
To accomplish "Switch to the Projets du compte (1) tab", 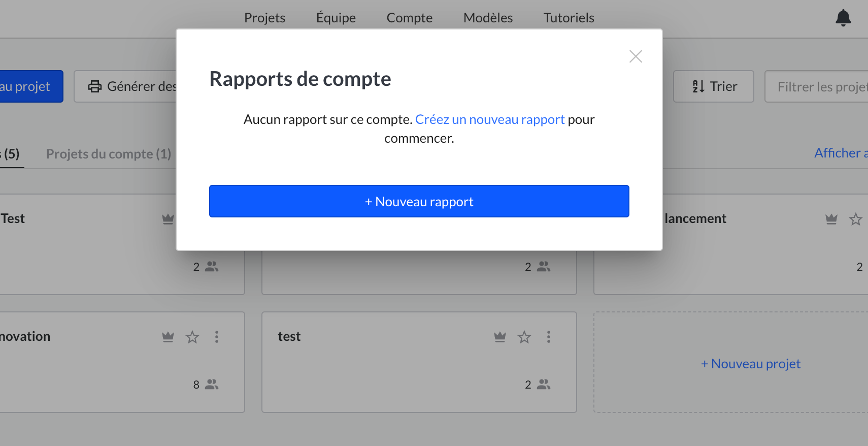I will pos(109,154).
